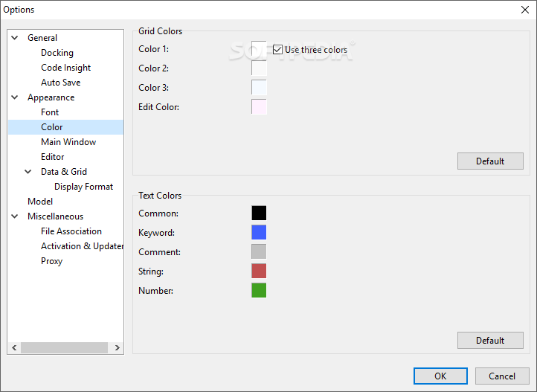Click the Edit Color swatch
Image resolution: width=537 pixels, height=392 pixels.
tap(259, 107)
